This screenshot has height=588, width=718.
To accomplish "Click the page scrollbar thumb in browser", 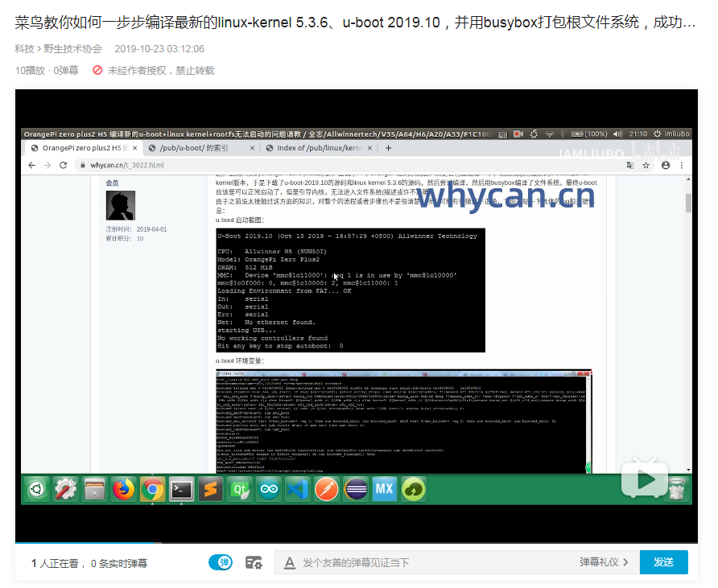I will pyautogui.click(x=688, y=203).
